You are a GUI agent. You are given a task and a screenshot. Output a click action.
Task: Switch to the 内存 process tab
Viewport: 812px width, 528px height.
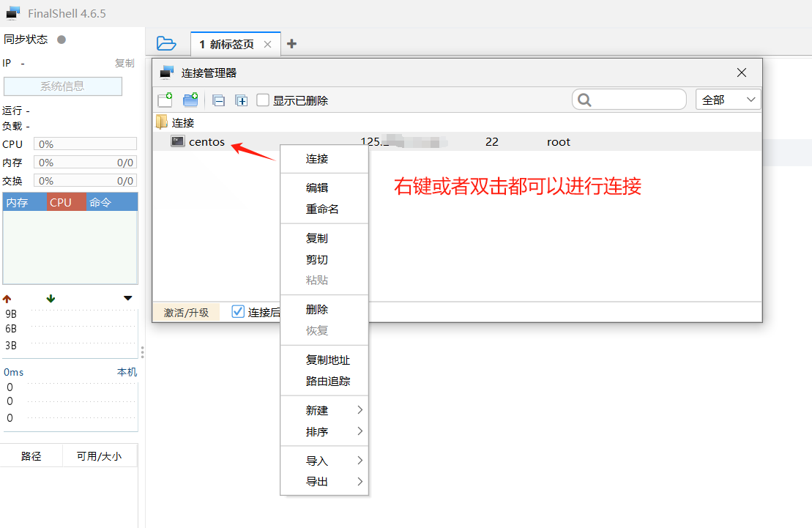click(24, 202)
